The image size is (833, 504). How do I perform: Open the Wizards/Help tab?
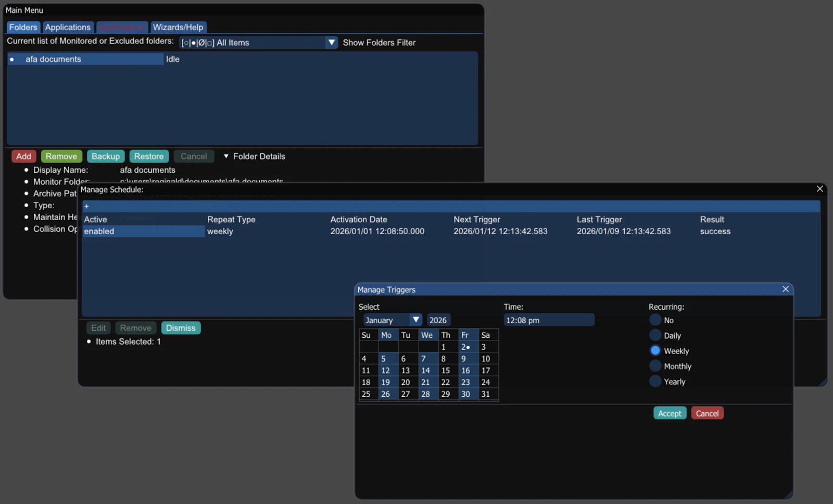tap(178, 27)
